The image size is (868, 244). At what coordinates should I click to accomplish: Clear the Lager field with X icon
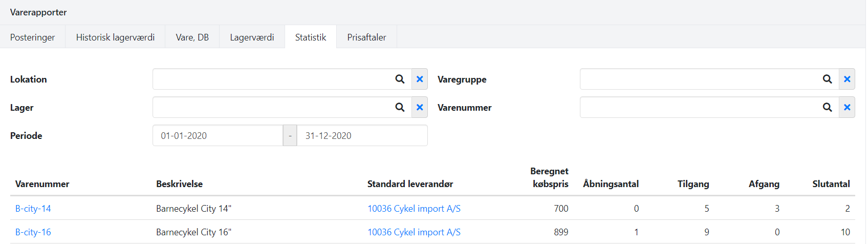click(x=420, y=107)
